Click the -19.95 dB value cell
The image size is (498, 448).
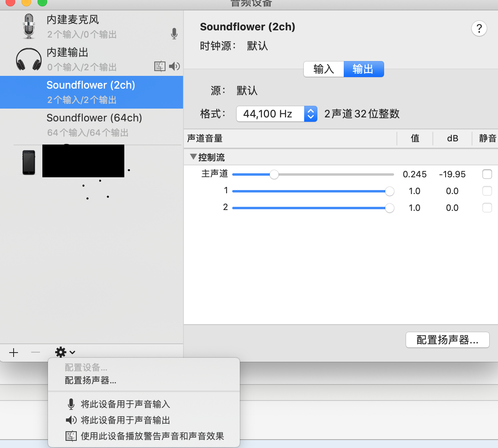tap(452, 174)
